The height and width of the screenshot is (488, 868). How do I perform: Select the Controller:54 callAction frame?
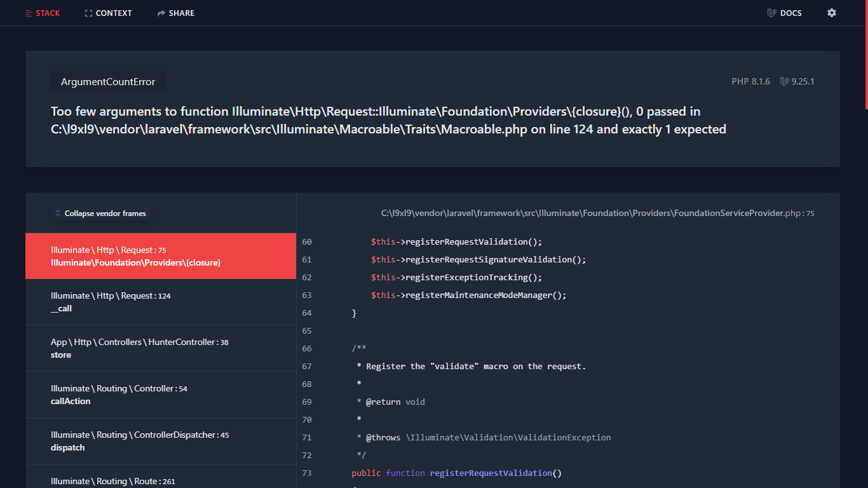click(161, 395)
